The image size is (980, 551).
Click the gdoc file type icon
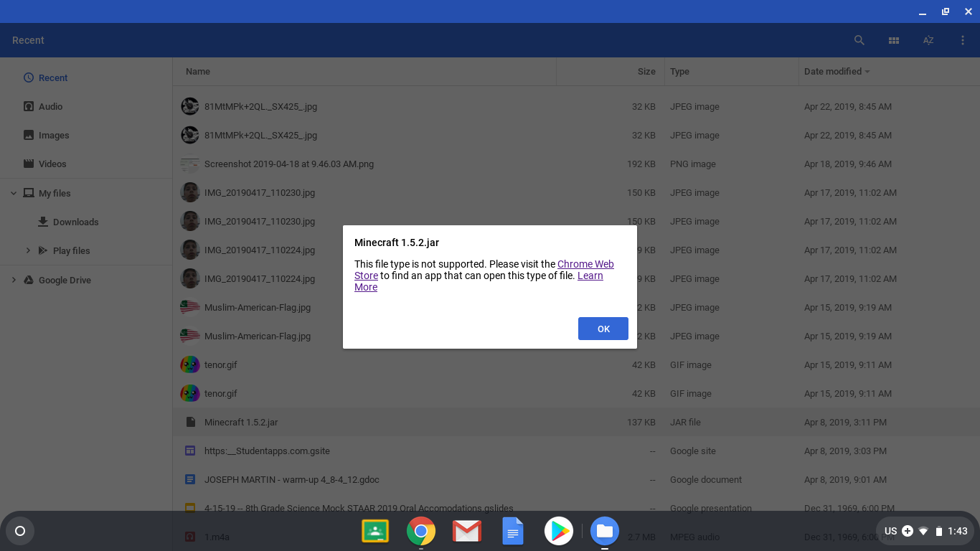(x=190, y=479)
